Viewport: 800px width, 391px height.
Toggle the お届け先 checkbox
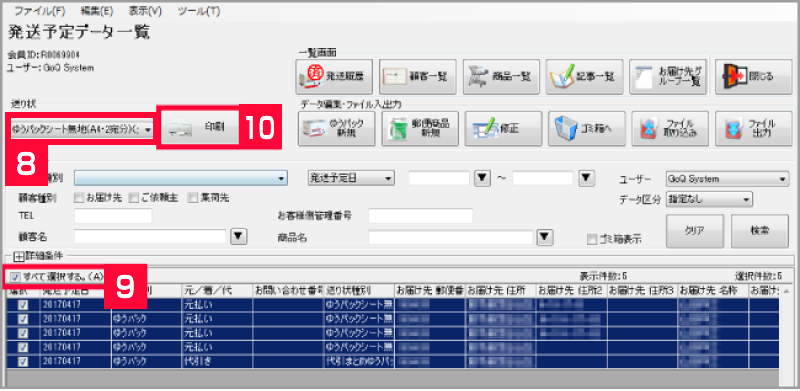click(x=79, y=198)
